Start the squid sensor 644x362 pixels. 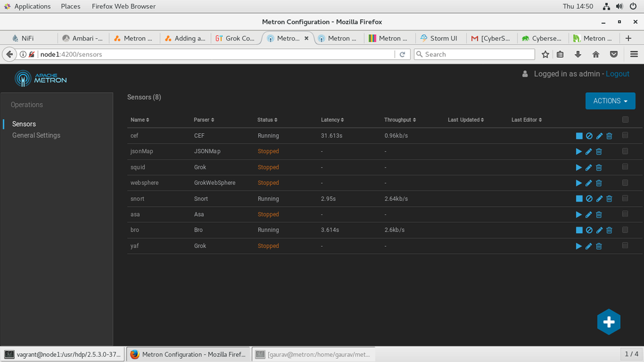pos(579,167)
